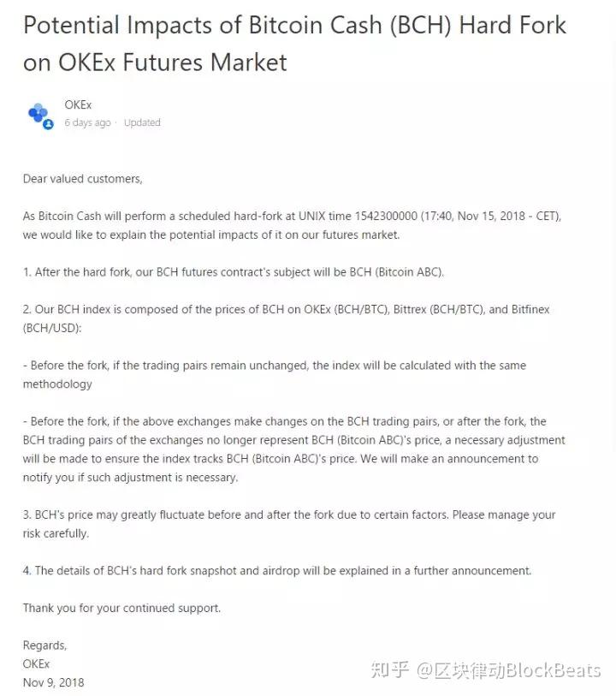The width and height of the screenshot is (616, 696).
Task: Click point 4 about snapshot and airdrop
Action: (x=277, y=570)
